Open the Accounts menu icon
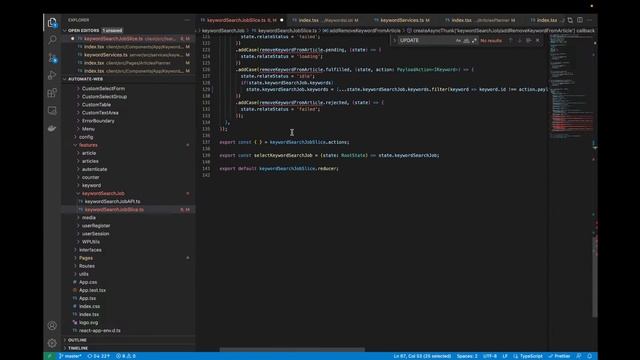640x360 pixels. (x=52, y=325)
